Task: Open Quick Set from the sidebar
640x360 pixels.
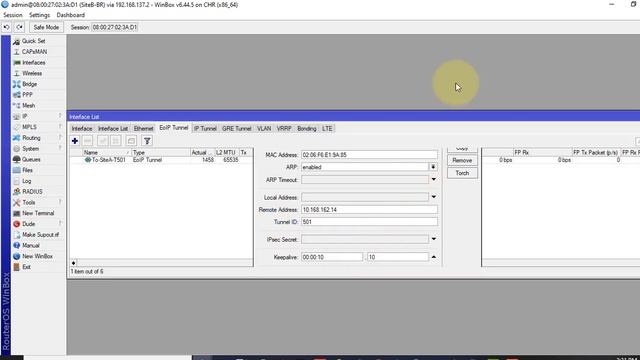Action: (33, 41)
